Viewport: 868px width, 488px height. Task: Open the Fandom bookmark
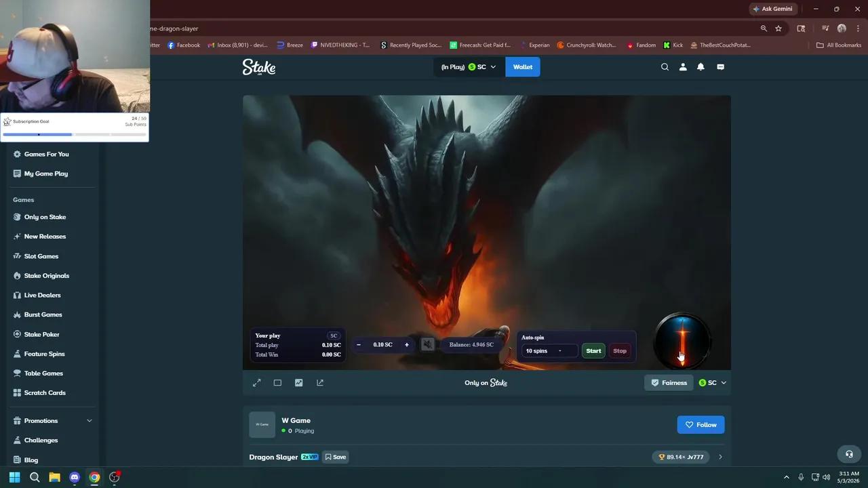(x=641, y=45)
